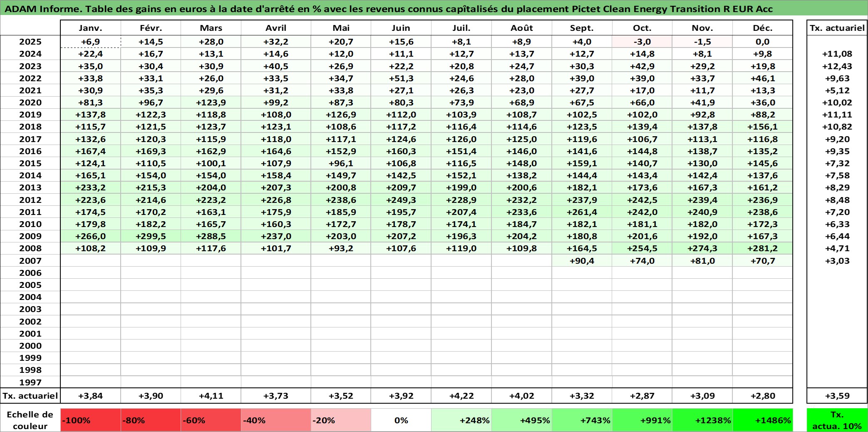Select the +495% green scale swatch
868x432 pixels.
(x=522, y=420)
